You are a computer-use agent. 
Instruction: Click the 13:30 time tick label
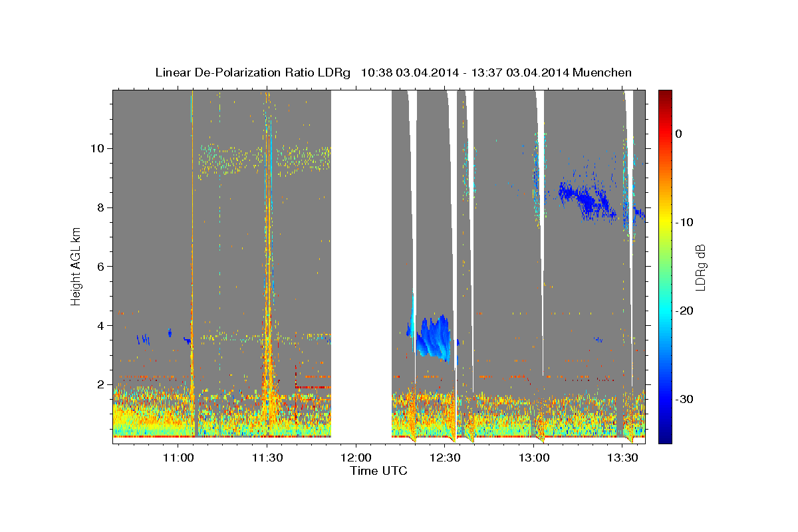(x=622, y=458)
